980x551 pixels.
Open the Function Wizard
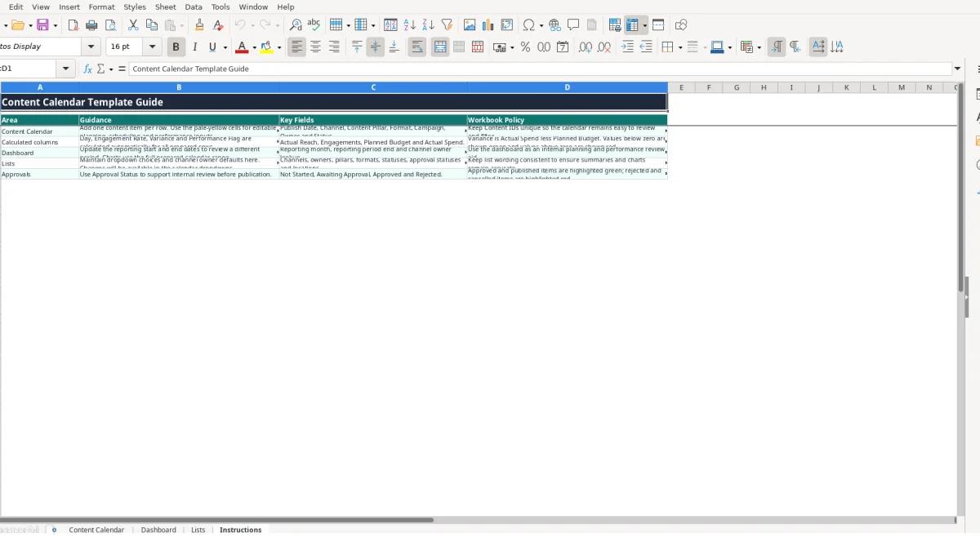click(88, 69)
